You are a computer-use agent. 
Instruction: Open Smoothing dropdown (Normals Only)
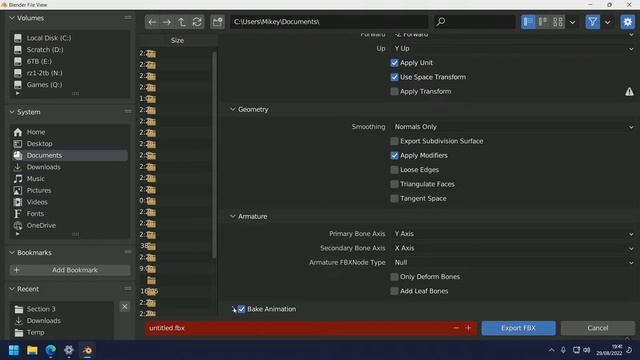tap(513, 127)
